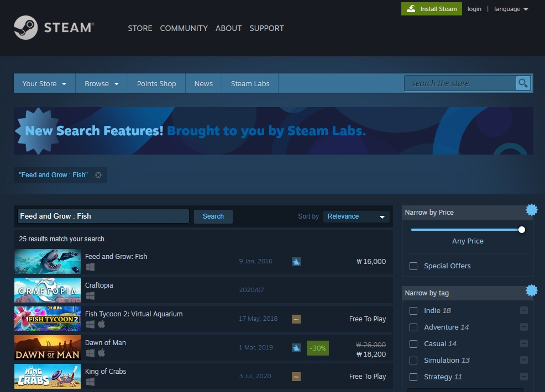Open the Browse dropdown menu
The width and height of the screenshot is (545, 392).
click(102, 83)
